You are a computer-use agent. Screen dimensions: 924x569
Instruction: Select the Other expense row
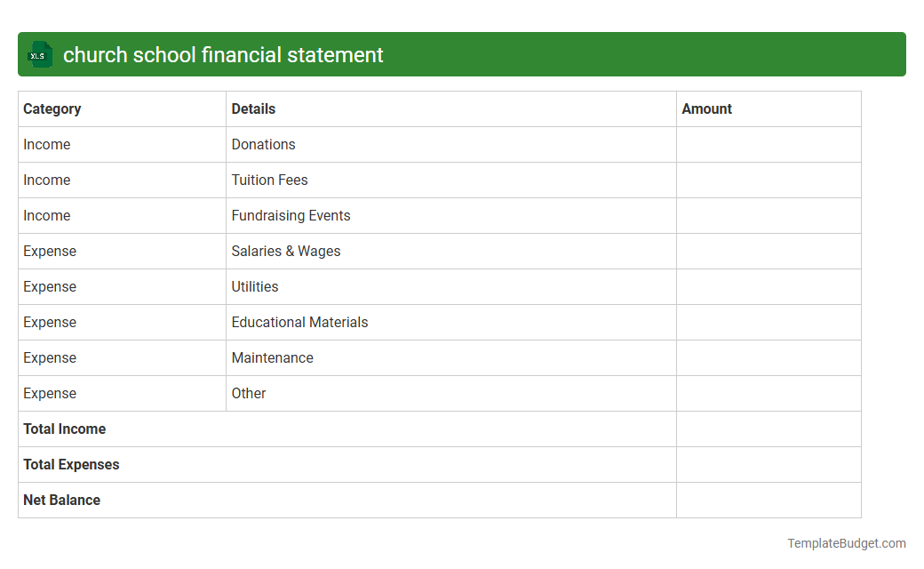(x=249, y=393)
